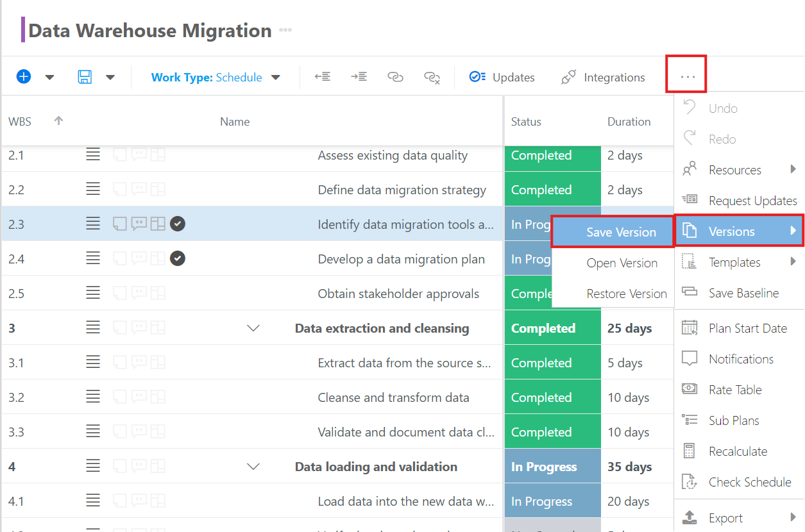
Task: Click In Progress status of row 4.1
Action: [x=553, y=501]
